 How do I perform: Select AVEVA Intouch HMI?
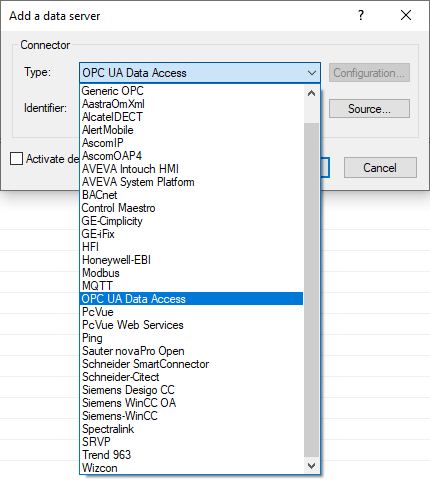click(192, 169)
